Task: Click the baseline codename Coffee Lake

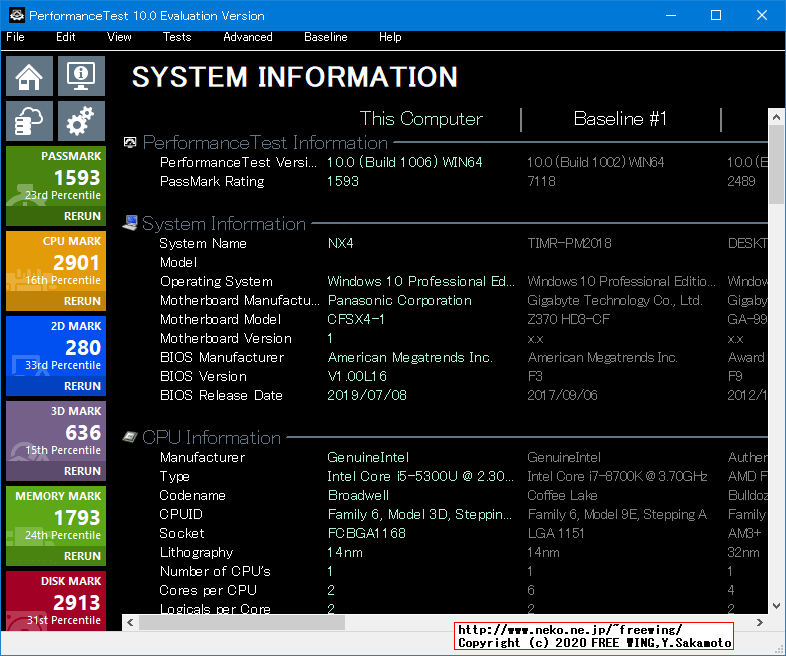Action: point(562,495)
